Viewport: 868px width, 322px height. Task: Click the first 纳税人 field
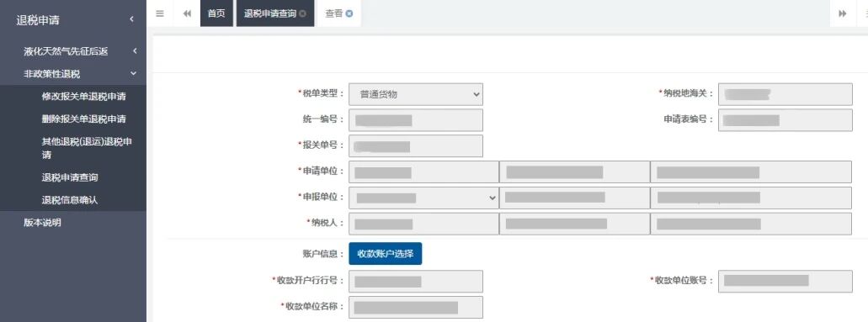pyautogui.click(x=424, y=224)
